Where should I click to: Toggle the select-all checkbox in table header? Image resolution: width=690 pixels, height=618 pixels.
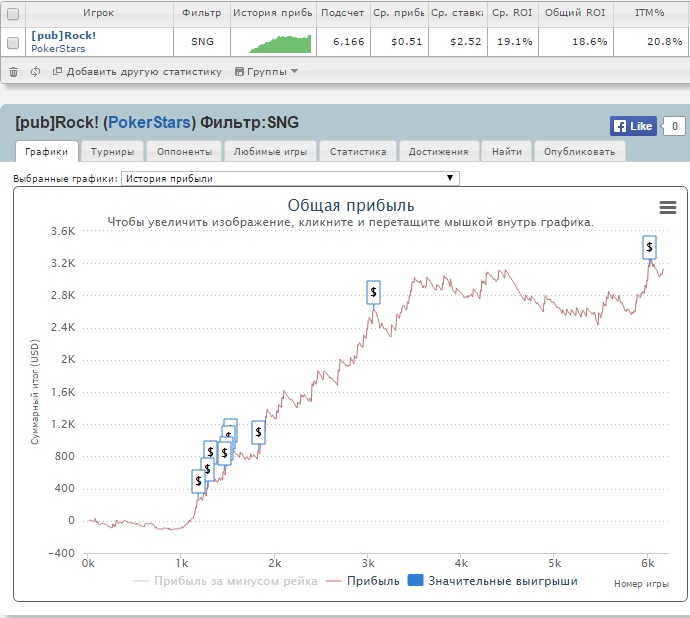(13, 14)
